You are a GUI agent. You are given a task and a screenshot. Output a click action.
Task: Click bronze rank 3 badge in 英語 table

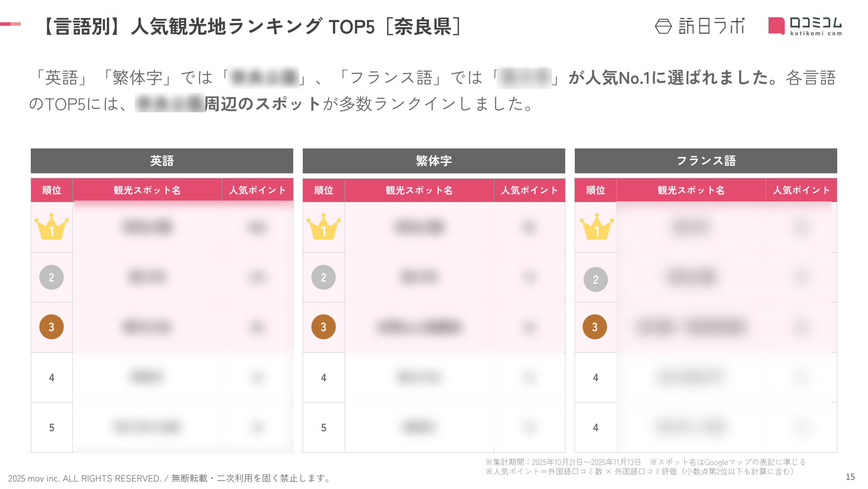(52, 327)
